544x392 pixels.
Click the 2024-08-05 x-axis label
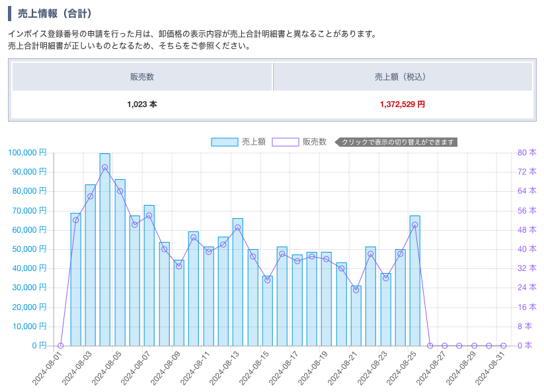(x=106, y=368)
